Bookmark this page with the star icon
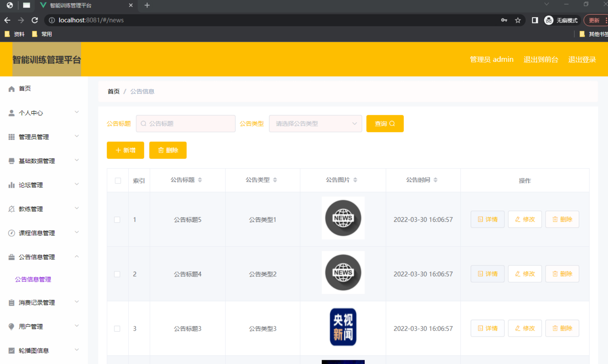608x364 pixels. pos(518,20)
